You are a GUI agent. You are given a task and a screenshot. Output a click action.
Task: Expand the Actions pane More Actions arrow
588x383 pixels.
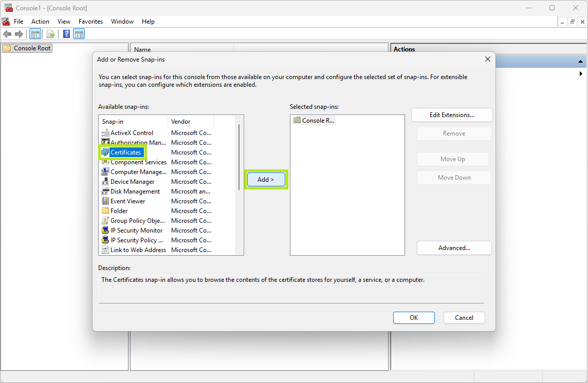coord(581,73)
